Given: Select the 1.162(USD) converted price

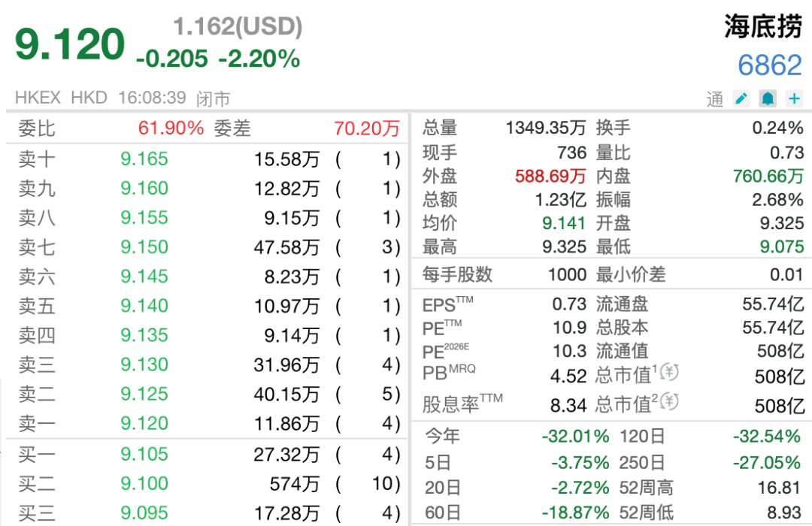Looking at the screenshot, I should pos(237,26).
